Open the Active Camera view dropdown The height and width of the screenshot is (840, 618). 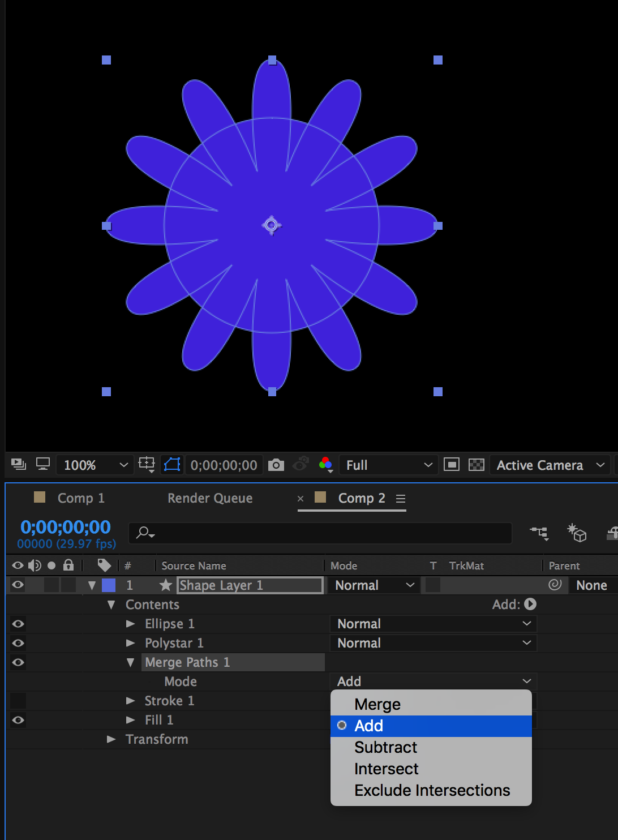click(550, 465)
